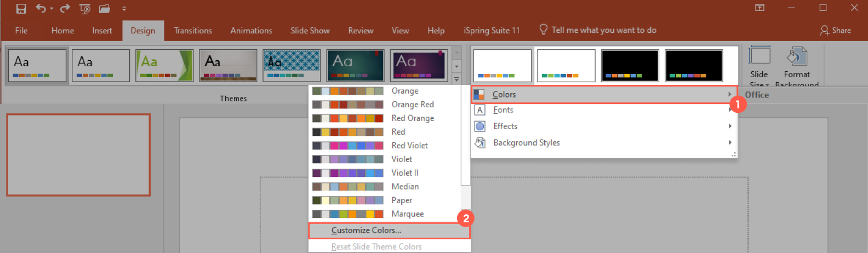Click the Undo arrow icon

pos(41,8)
